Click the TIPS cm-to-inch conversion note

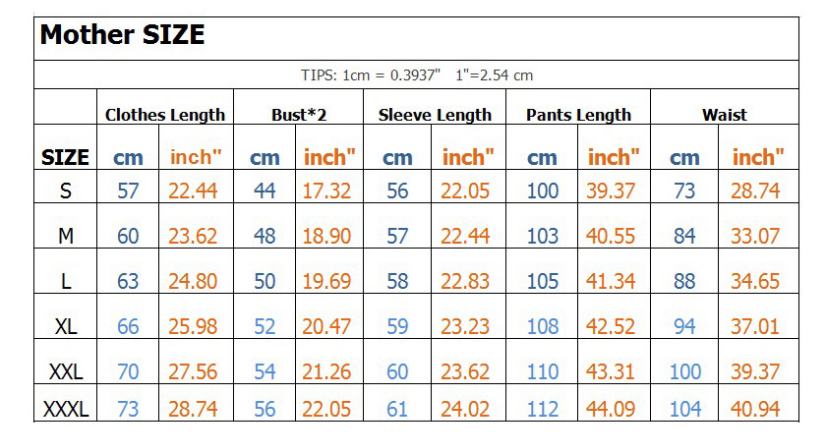417,76
